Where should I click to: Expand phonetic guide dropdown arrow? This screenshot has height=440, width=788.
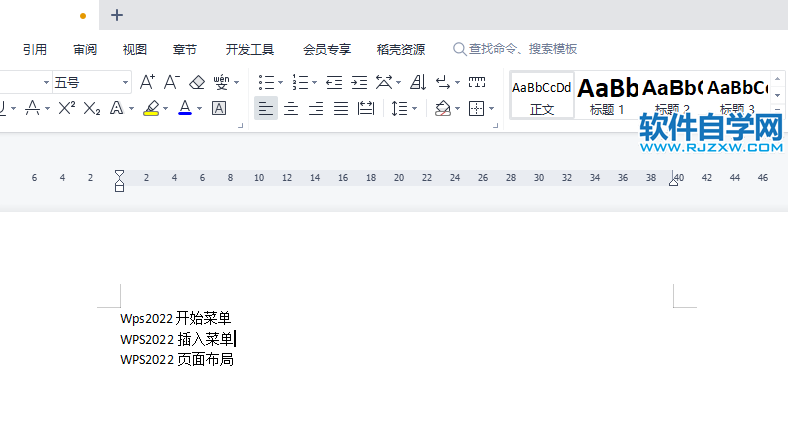pos(236,82)
